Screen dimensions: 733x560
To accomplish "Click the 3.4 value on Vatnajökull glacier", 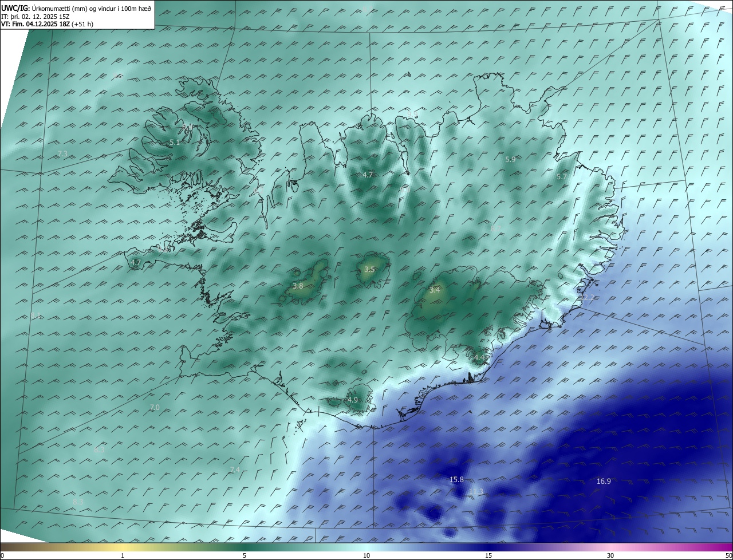I will tap(435, 290).
